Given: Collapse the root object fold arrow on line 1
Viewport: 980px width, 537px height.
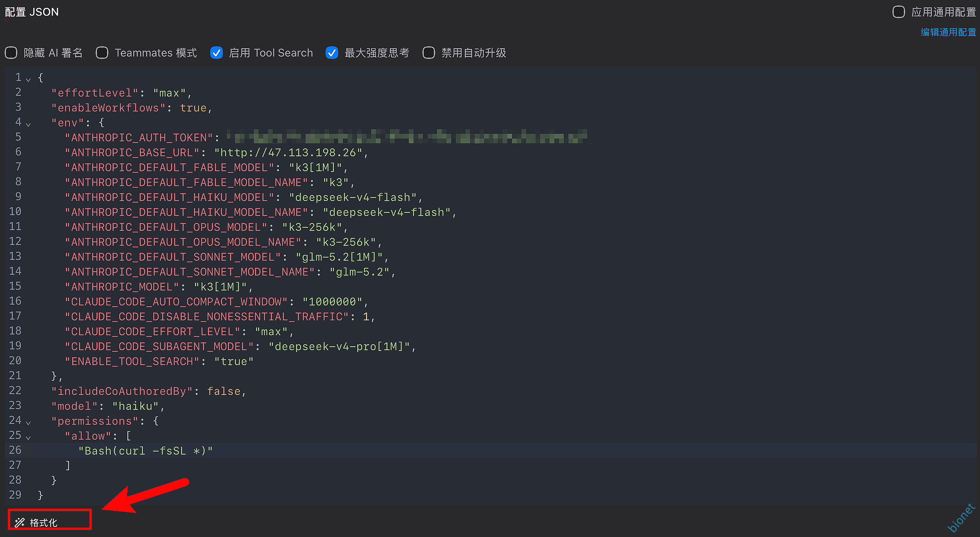Looking at the screenshot, I should tap(28, 80).
